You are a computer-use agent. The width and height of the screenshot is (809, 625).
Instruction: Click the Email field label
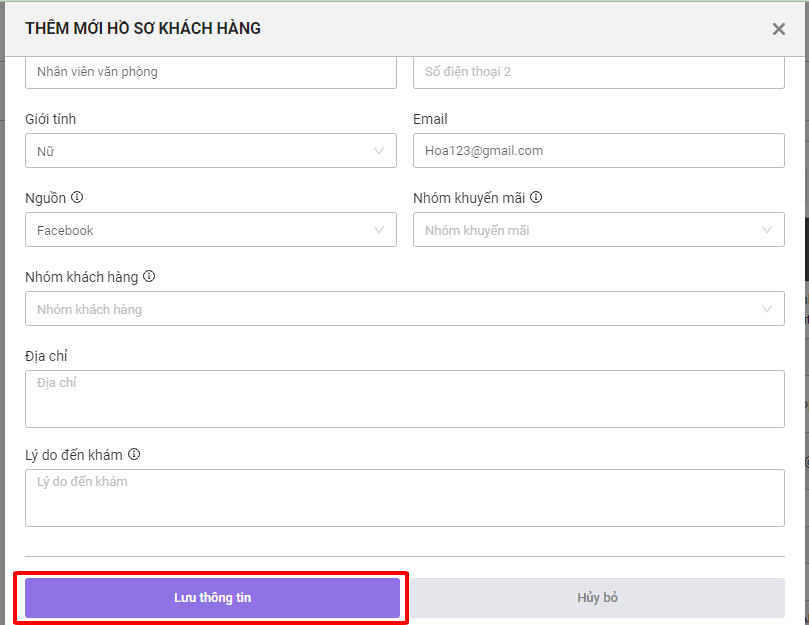430,119
